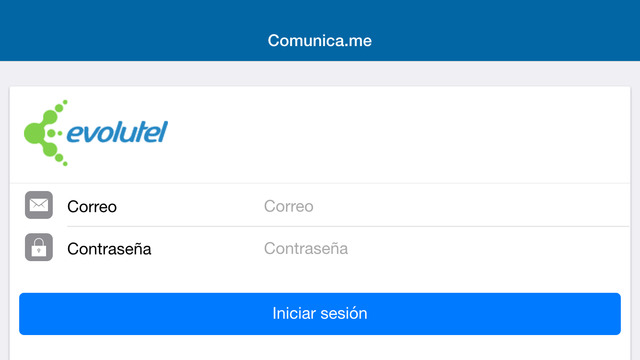Click the padlock icon beside Contraseña
Image resolution: width=640 pixels, height=360 pixels.
tap(39, 247)
